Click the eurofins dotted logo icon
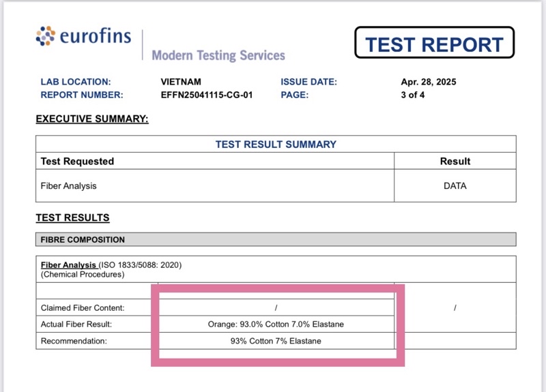This screenshot has width=546, height=392. 45,36
